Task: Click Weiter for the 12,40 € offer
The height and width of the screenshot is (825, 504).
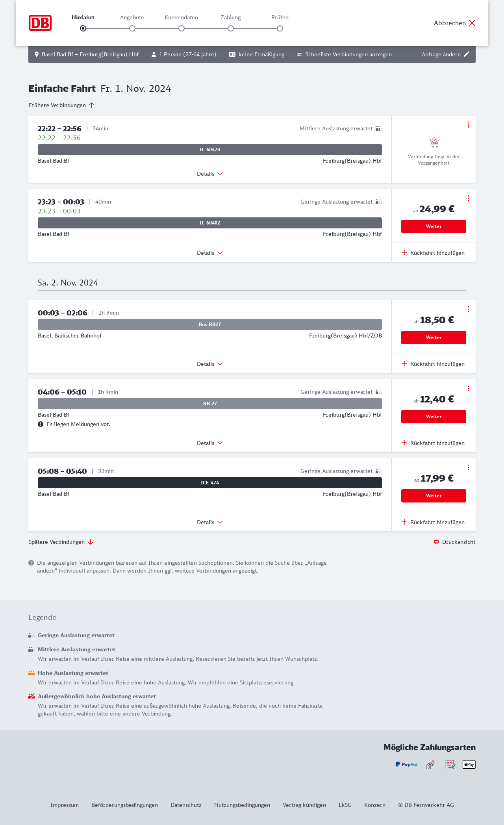Action: [x=434, y=417]
